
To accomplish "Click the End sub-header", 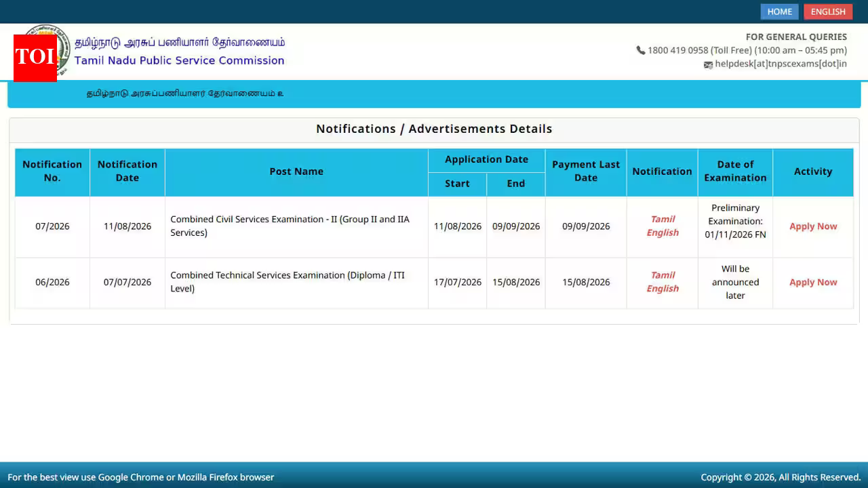I will 516,184.
